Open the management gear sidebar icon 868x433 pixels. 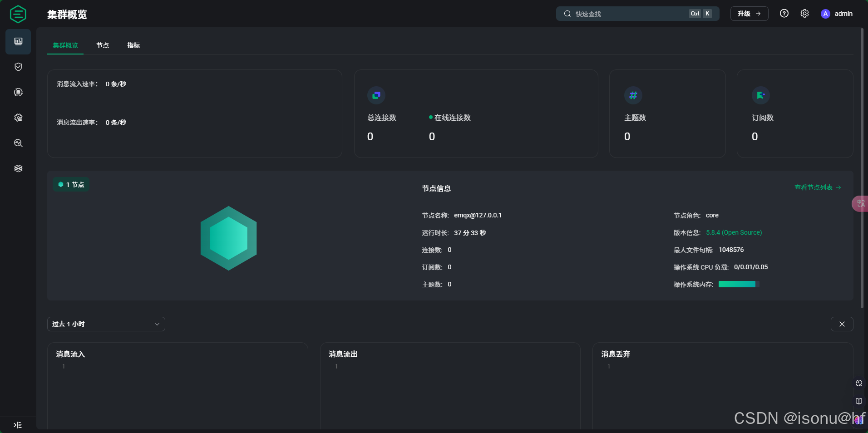tap(18, 118)
